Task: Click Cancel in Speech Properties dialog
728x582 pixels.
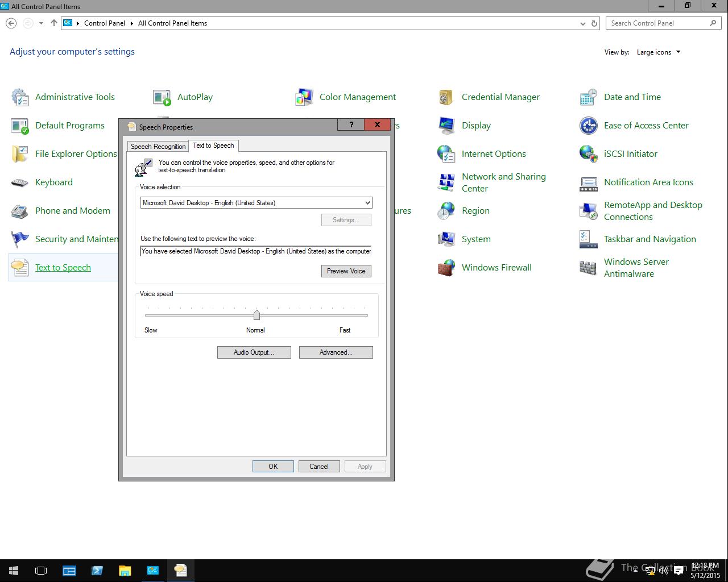Action: click(x=318, y=467)
